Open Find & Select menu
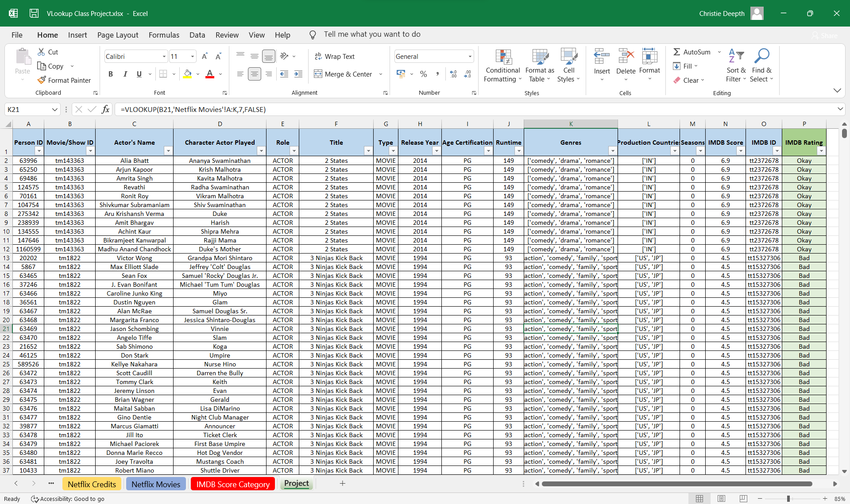The width and height of the screenshot is (850, 504). coord(762,66)
